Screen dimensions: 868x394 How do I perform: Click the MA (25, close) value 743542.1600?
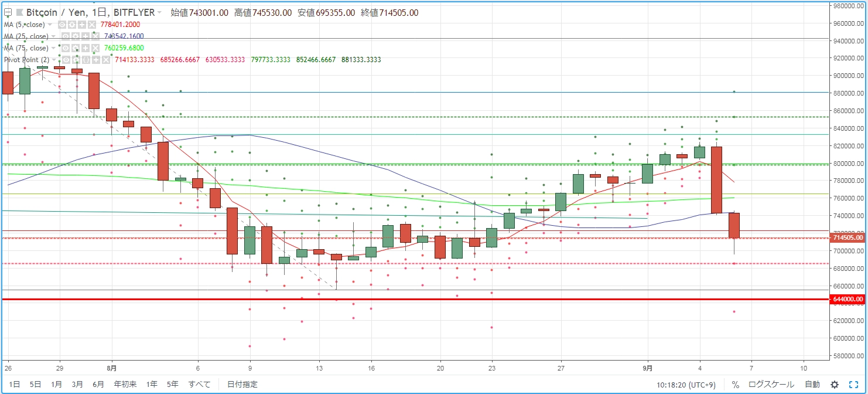(x=124, y=36)
